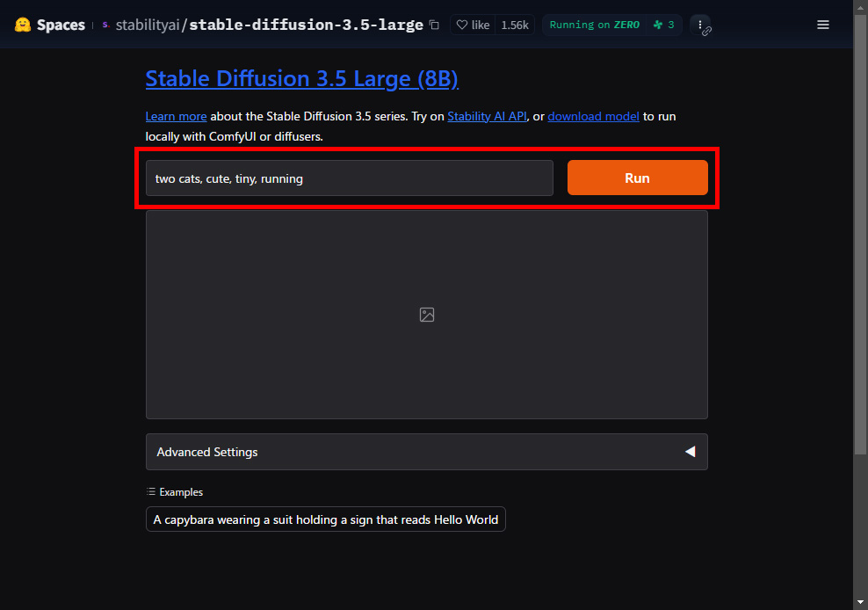Click the Advanced Settings label
Image resolution: width=868 pixels, height=610 pixels.
tap(207, 452)
